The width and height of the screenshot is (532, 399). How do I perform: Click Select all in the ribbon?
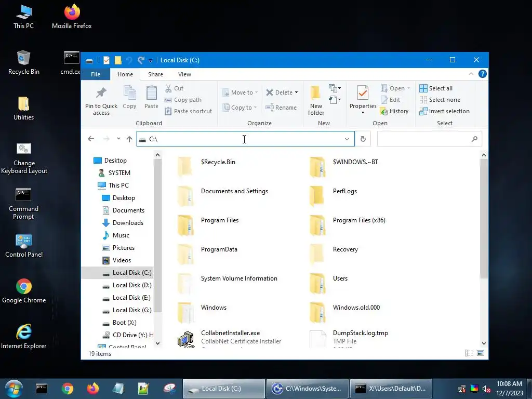(436, 88)
